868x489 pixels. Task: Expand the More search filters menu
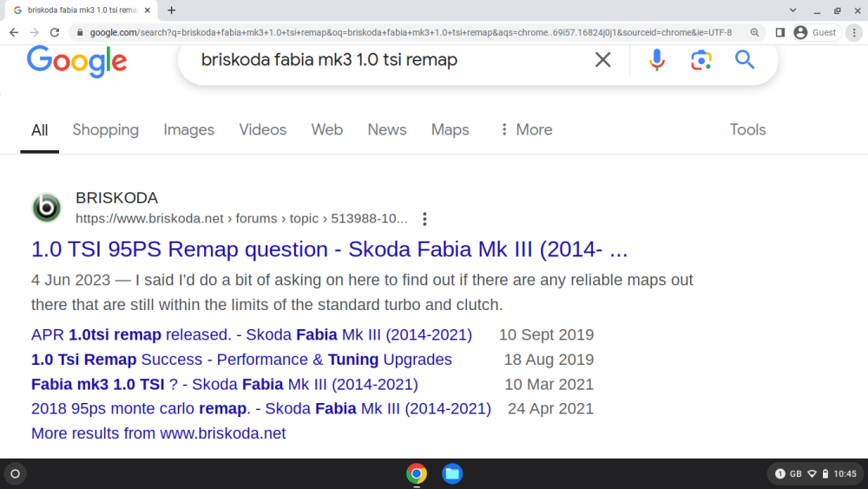pyautogui.click(x=526, y=129)
